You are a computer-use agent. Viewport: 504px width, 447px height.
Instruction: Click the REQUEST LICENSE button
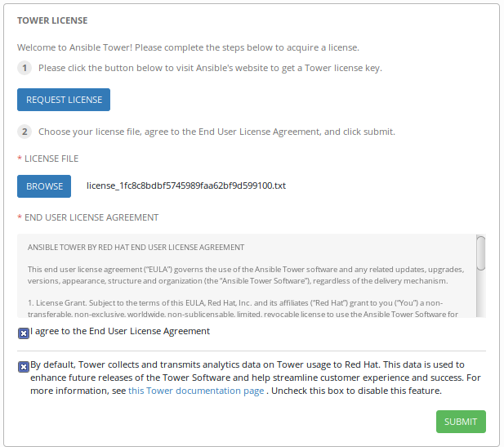pos(64,100)
